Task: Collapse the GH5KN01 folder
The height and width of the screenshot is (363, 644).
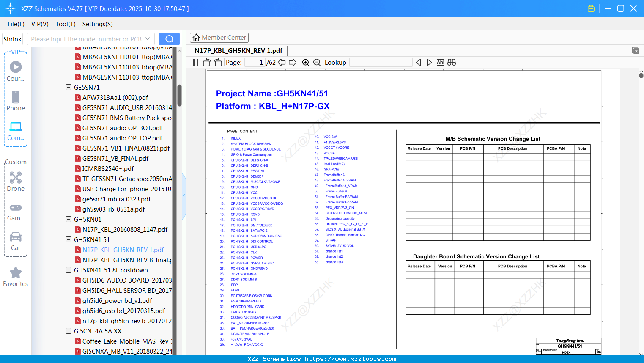Action: click(x=69, y=219)
